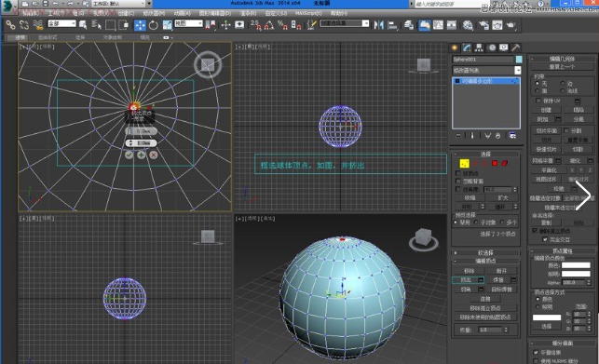Screen dimensions: 599x364
Task: Open the Hierarchy command panel tab
Action: (x=479, y=47)
